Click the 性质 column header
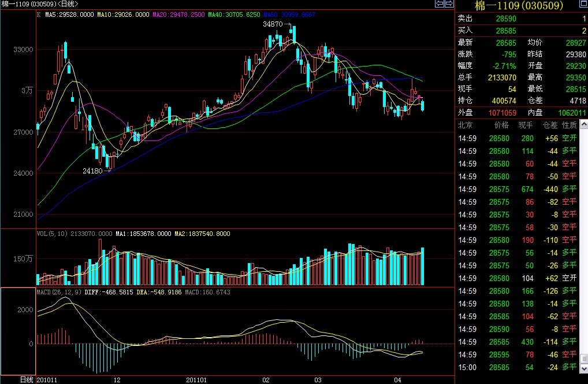Image resolution: width=588 pixels, height=384 pixels. [569, 125]
